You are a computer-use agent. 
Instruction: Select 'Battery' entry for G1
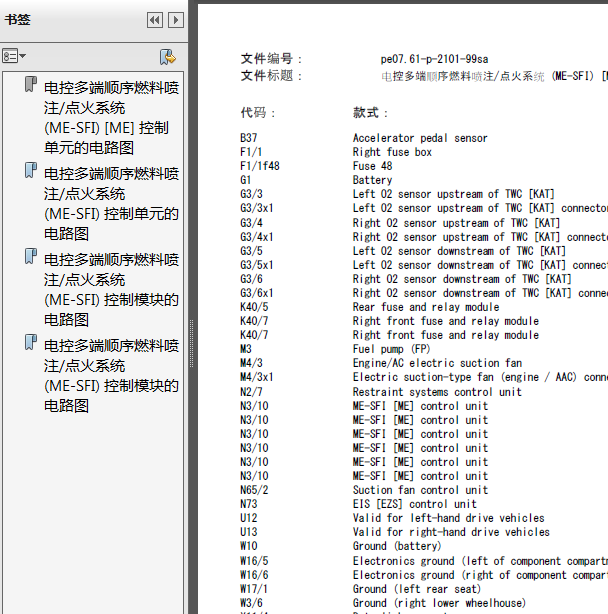372,180
